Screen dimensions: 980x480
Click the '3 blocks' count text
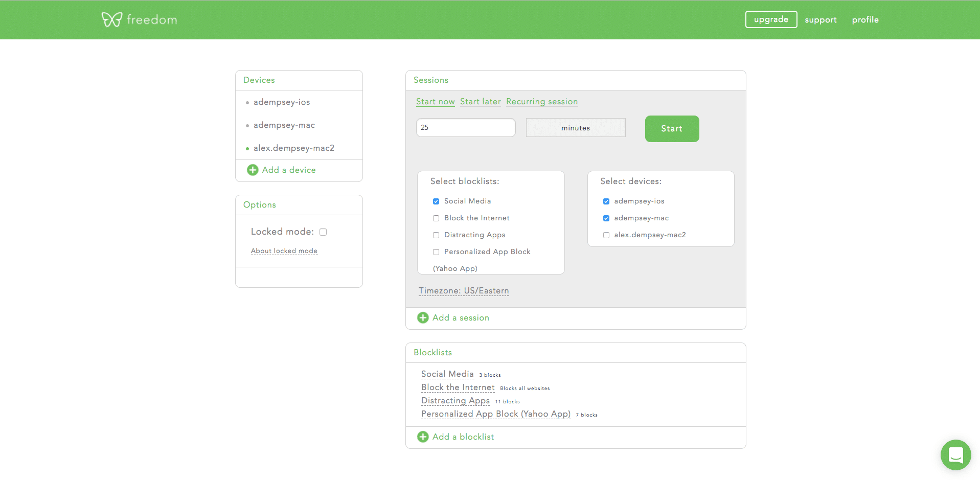click(x=490, y=375)
